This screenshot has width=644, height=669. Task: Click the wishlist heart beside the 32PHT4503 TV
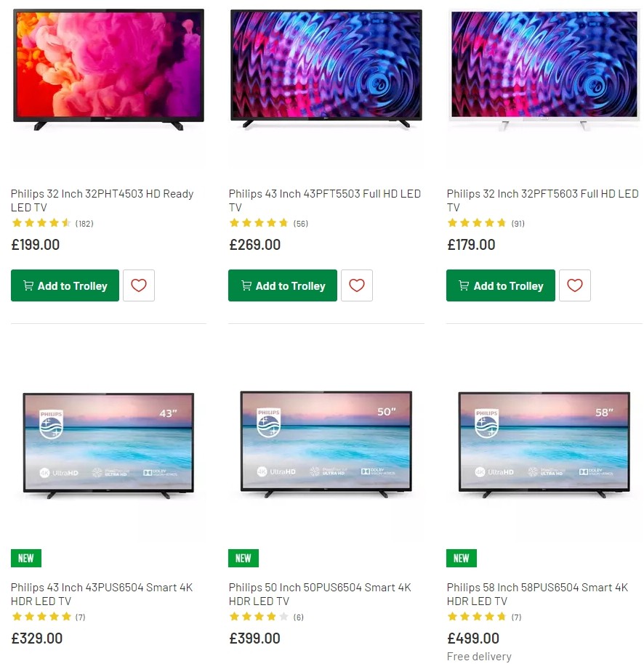coord(139,285)
